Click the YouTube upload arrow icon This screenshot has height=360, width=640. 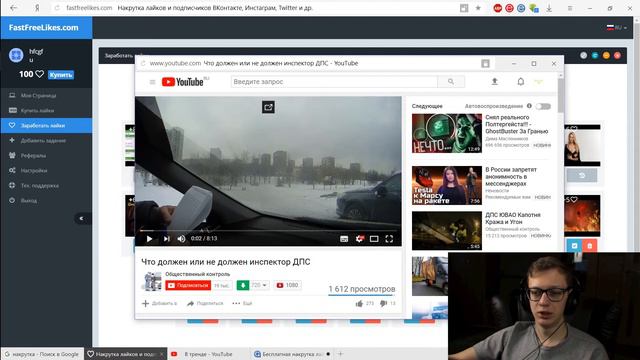[x=494, y=82]
